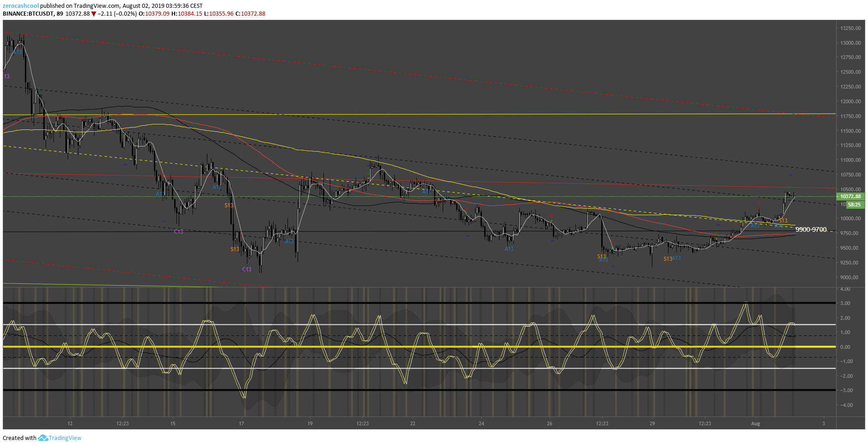Click the date label 26 on time axis
The height and width of the screenshot is (446, 868).
tap(550, 423)
